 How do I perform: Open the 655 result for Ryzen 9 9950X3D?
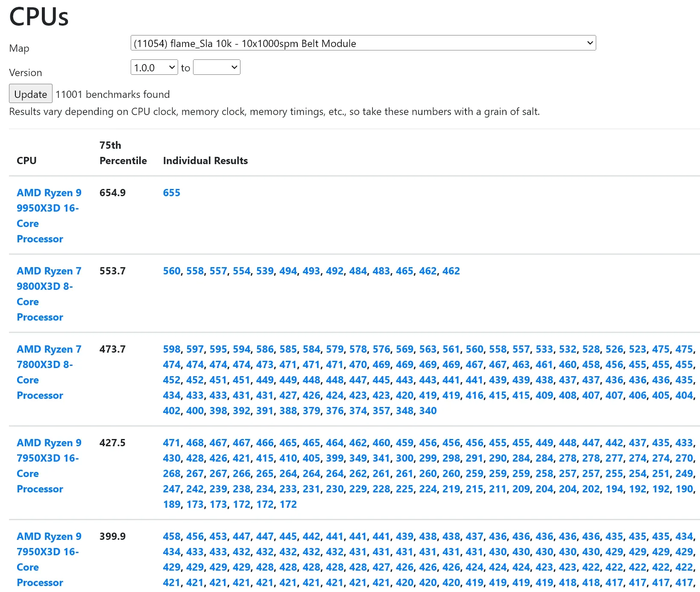(x=172, y=193)
